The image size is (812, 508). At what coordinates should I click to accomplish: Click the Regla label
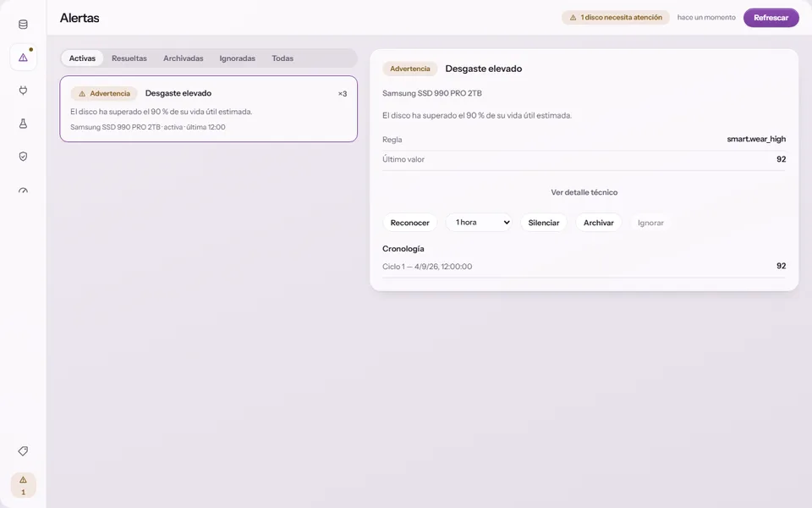coord(392,140)
